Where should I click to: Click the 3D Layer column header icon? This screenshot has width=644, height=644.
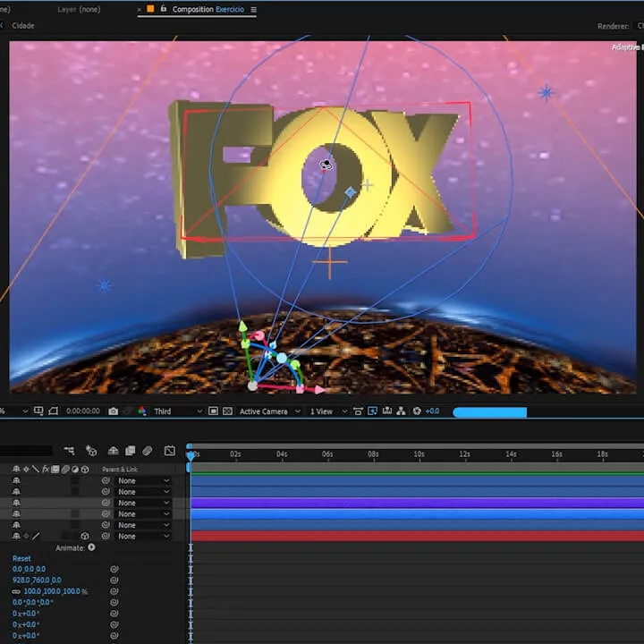tap(85, 469)
